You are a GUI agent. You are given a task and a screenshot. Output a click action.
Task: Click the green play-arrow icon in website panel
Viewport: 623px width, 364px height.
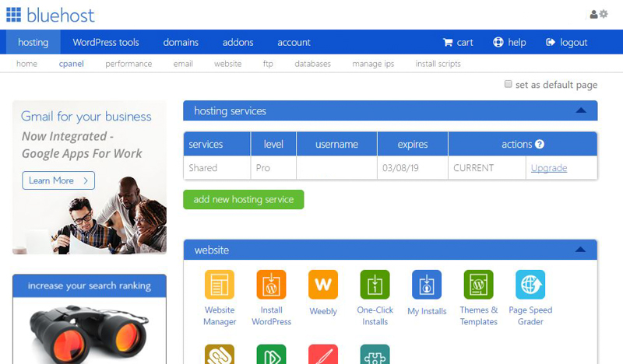271,354
